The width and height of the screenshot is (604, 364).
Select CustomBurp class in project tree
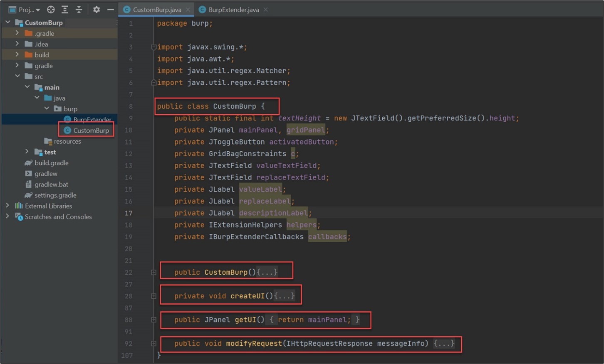[x=91, y=130]
